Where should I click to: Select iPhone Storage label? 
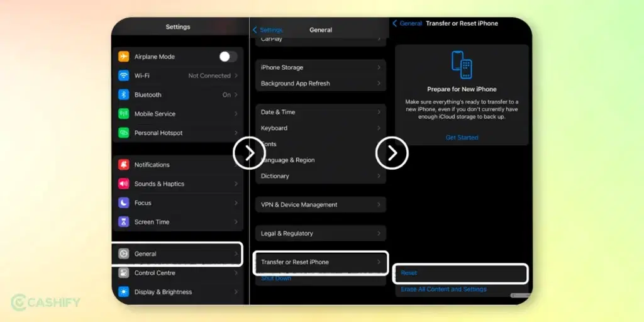pyautogui.click(x=282, y=67)
